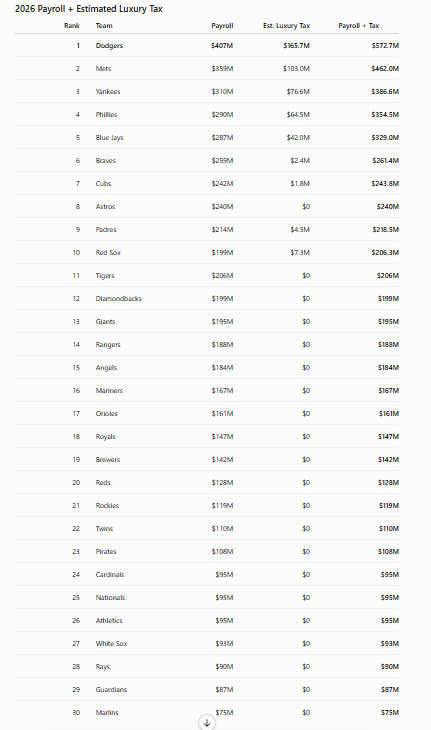Click the 2026 Payroll + Estimated Luxury Tax title

(x=89, y=9)
